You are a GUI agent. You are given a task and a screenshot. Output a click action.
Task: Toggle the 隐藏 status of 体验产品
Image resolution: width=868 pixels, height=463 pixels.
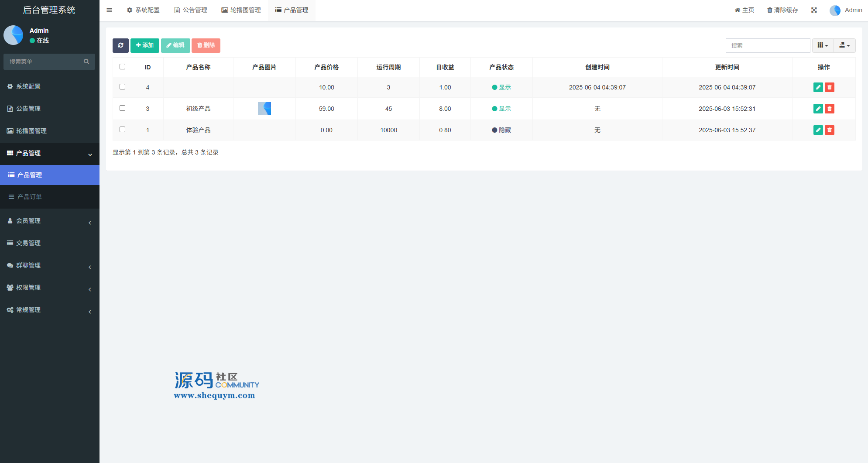(x=501, y=130)
